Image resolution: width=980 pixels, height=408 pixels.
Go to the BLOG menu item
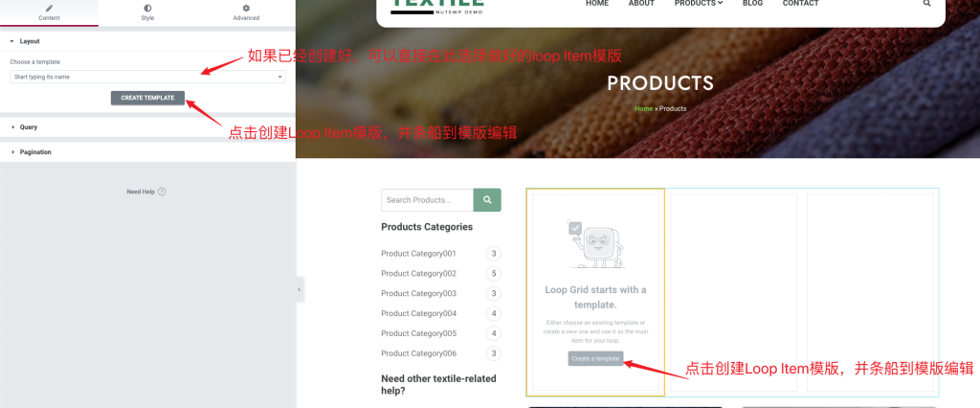(752, 3)
